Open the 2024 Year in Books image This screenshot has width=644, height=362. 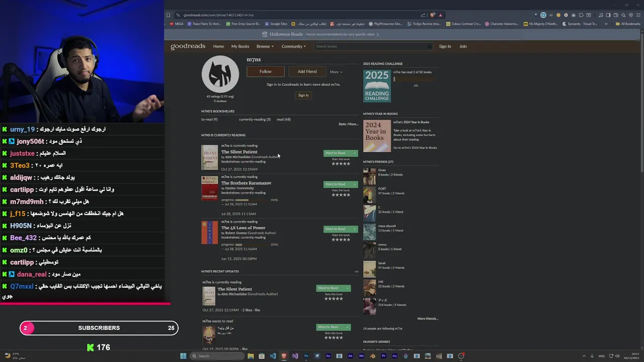point(377,136)
